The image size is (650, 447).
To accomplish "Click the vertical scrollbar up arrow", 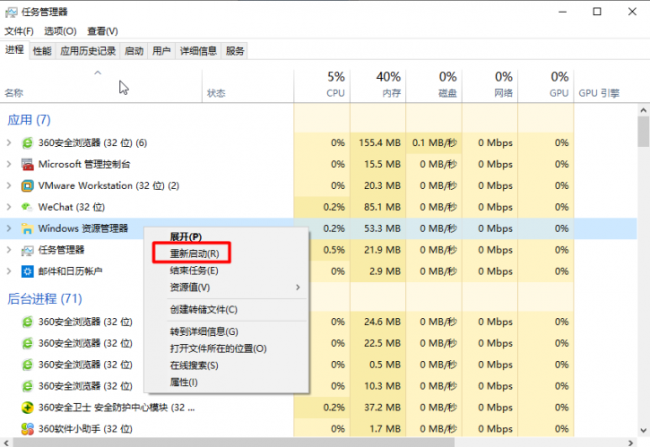I will [643, 110].
